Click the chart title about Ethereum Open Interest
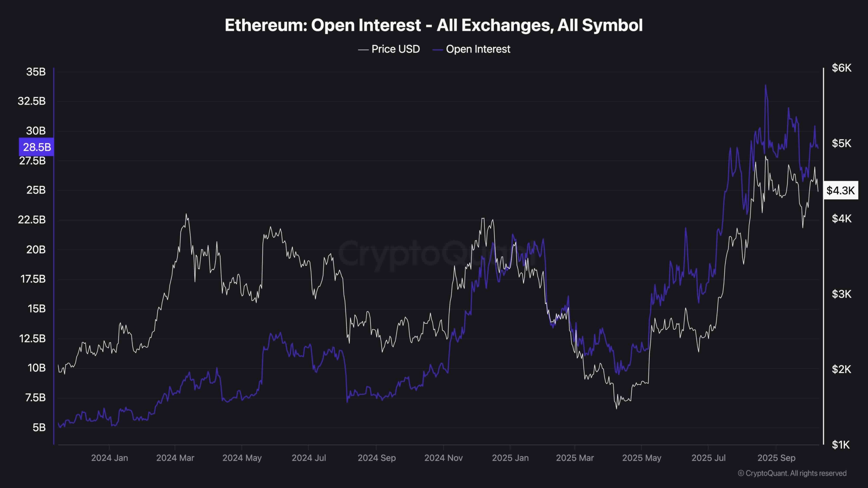 point(434,25)
